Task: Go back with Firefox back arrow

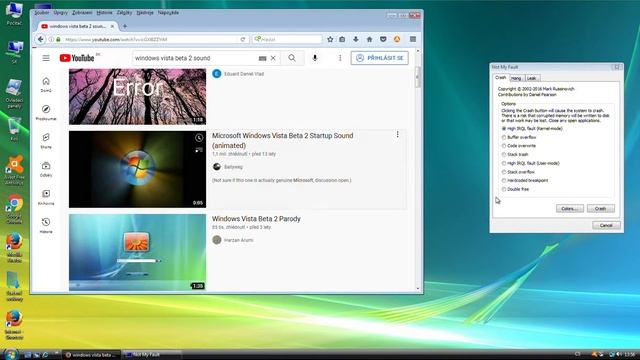Action: pyautogui.click(x=40, y=39)
